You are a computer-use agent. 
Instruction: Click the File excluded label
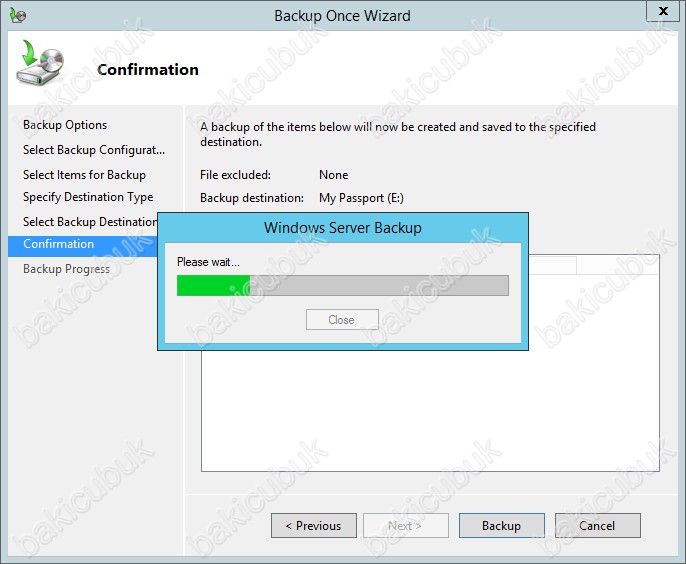[x=235, y=175]
